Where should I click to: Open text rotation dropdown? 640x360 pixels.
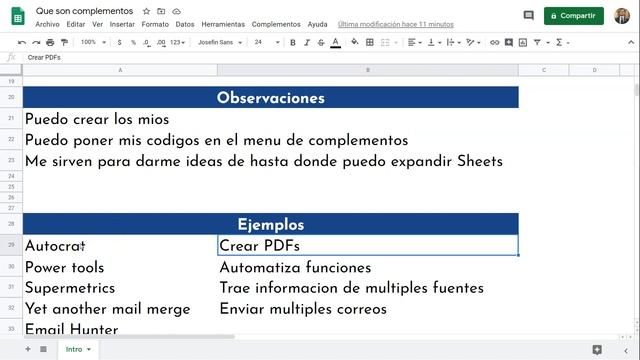click(473, 42)
